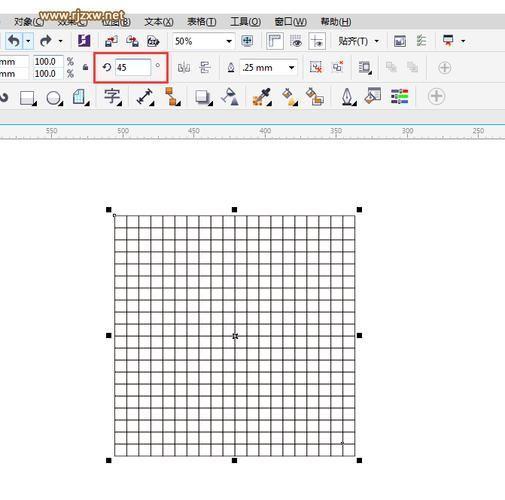Click the Mirror horizontally icon

[x=184, y=68]
